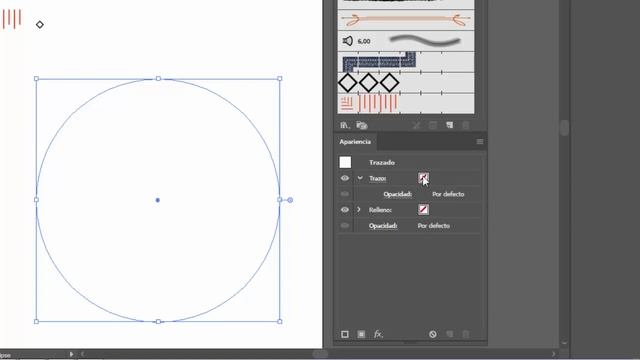Open the Brush Libraries menu icon
This screenshot has height=360, width=640.
pyautogui.click(x=344, y=125)
